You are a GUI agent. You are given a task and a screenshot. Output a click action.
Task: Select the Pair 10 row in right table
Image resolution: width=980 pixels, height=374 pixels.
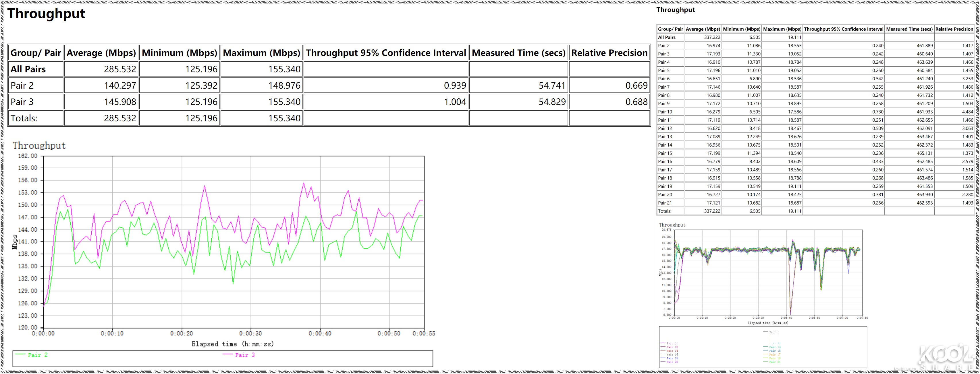point(665,112)
